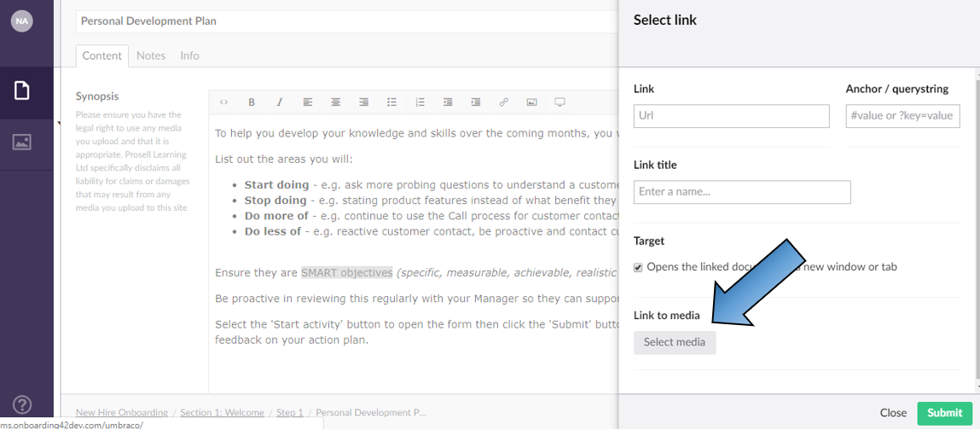Click 'List out the areas you will:' line

pos(284,159)
